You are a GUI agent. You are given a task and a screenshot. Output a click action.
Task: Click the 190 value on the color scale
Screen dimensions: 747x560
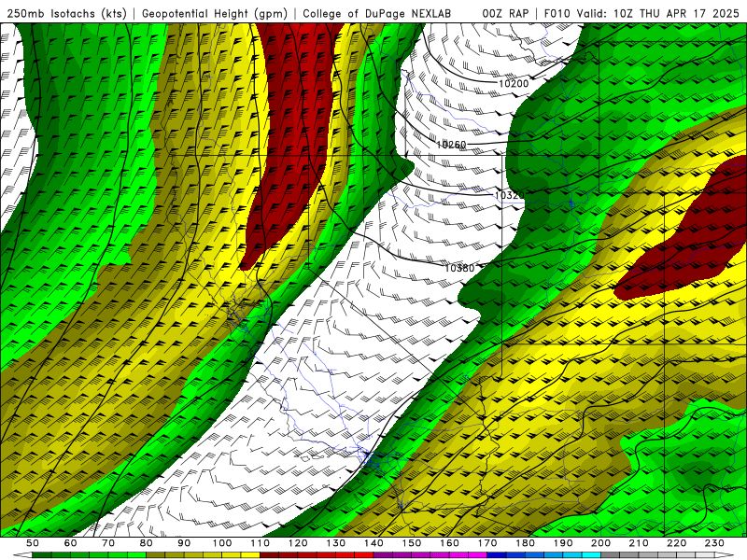click(x=563, y=543)
